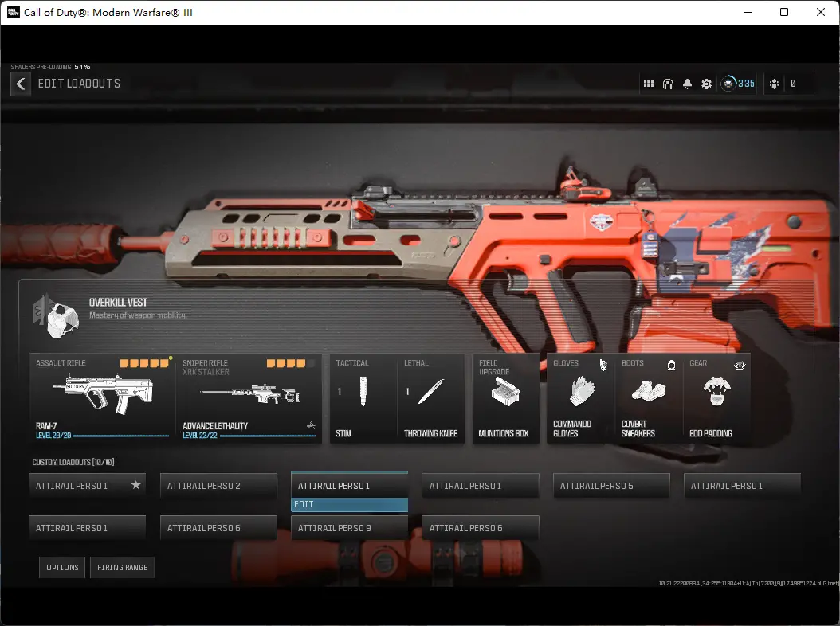Toggle the favorite star on first loadout

pyautogui.click(x=136, y=485)
